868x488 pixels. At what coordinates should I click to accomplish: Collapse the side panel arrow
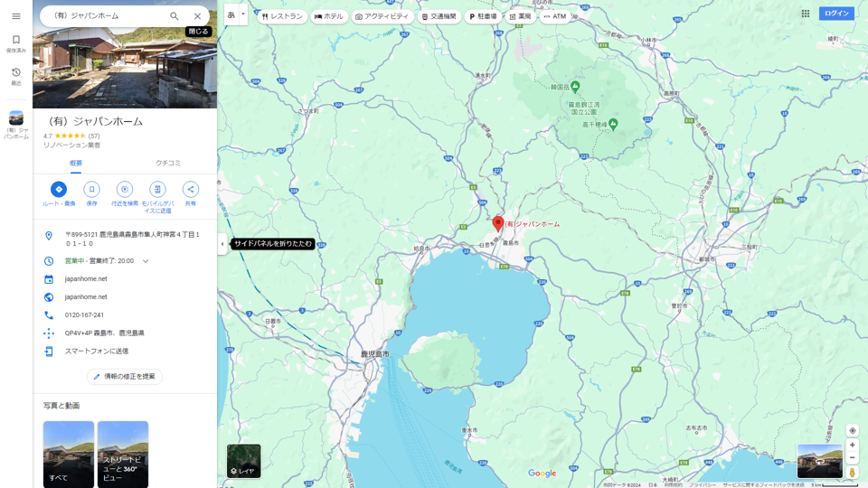[222, 244]
